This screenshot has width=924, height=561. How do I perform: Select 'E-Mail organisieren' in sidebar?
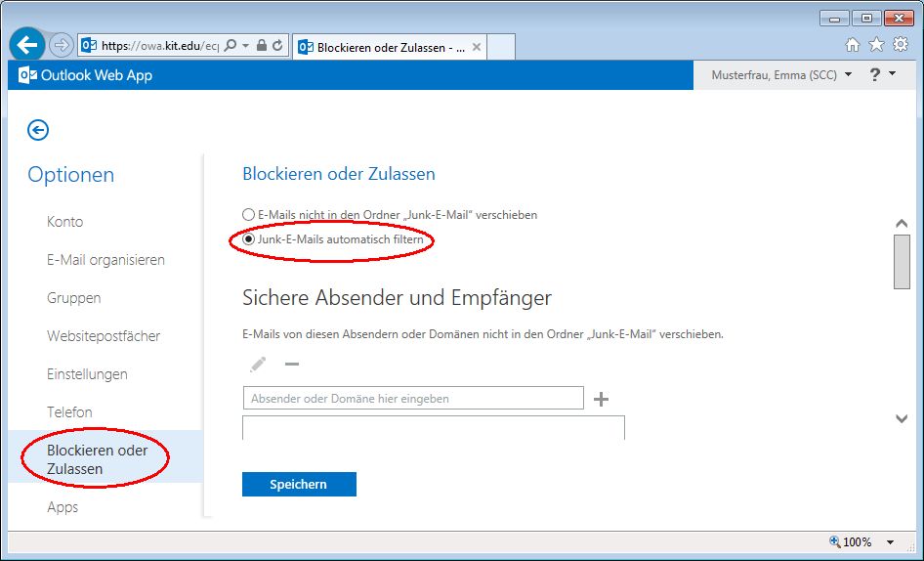click(x=105, y=260)
